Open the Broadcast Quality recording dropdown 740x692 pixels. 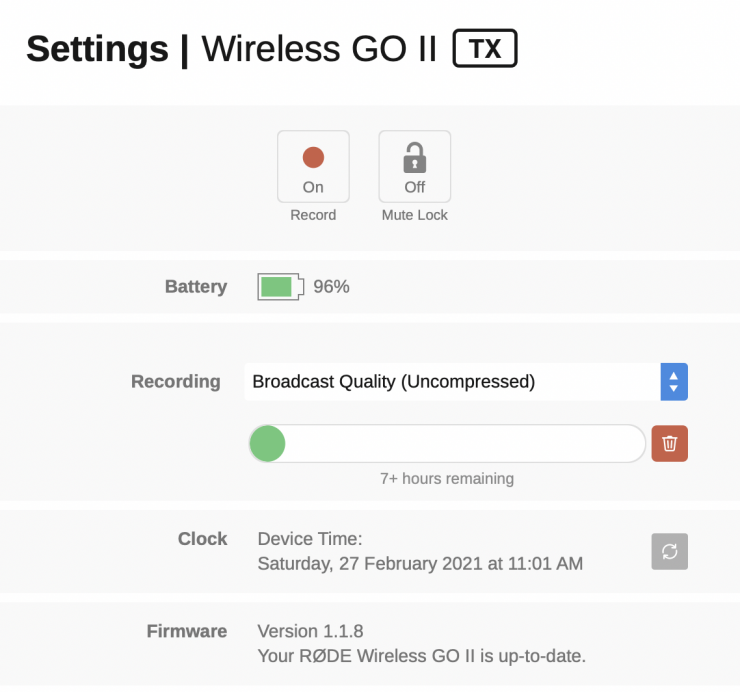(x=452, y=382)
